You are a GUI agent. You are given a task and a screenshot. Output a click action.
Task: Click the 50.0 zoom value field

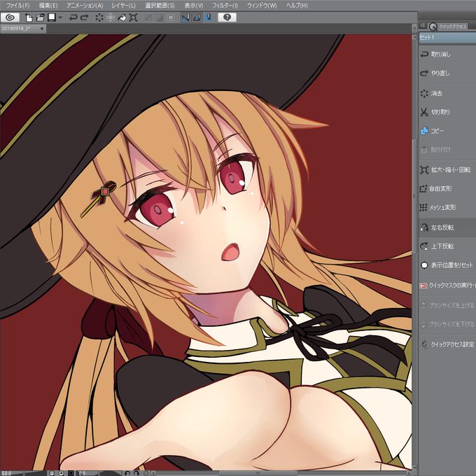pyautogui.click(x=11, y=473)
